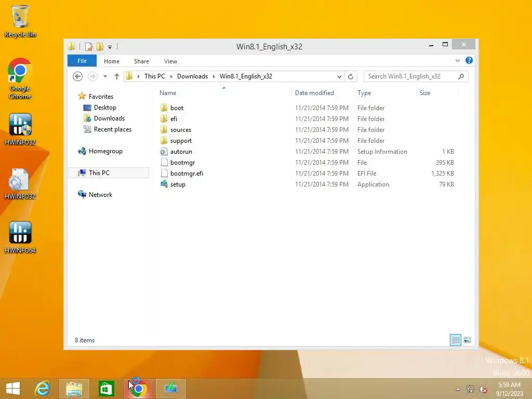Open the Windows Start button
This screenshot has height=399, width=532.
pos(13,389)
